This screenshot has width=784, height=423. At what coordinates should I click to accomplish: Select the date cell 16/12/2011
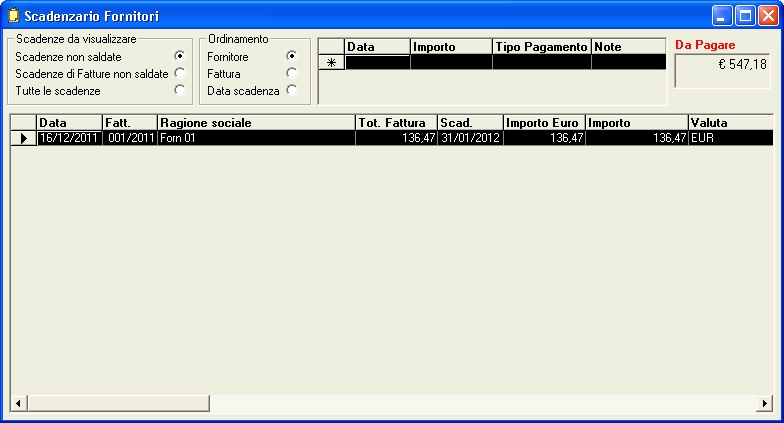pyautogui.click(x=70, y=138)
